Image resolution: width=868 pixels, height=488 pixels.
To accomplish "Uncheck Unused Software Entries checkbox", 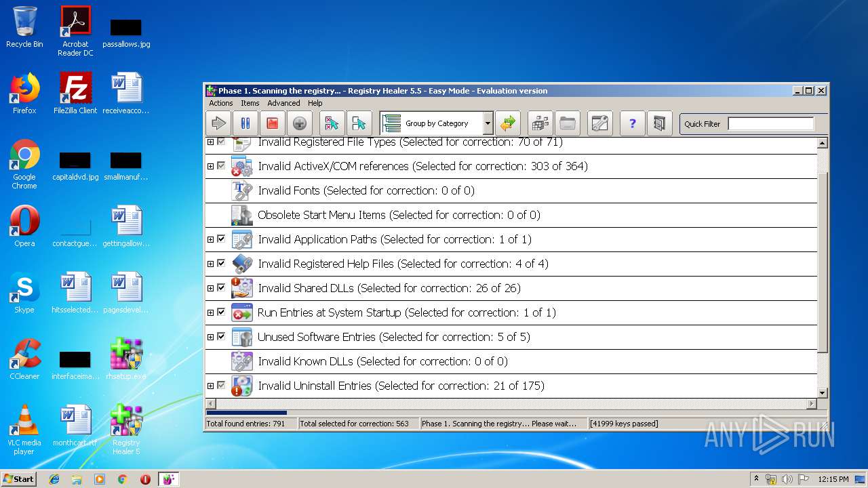I will 221,337.
